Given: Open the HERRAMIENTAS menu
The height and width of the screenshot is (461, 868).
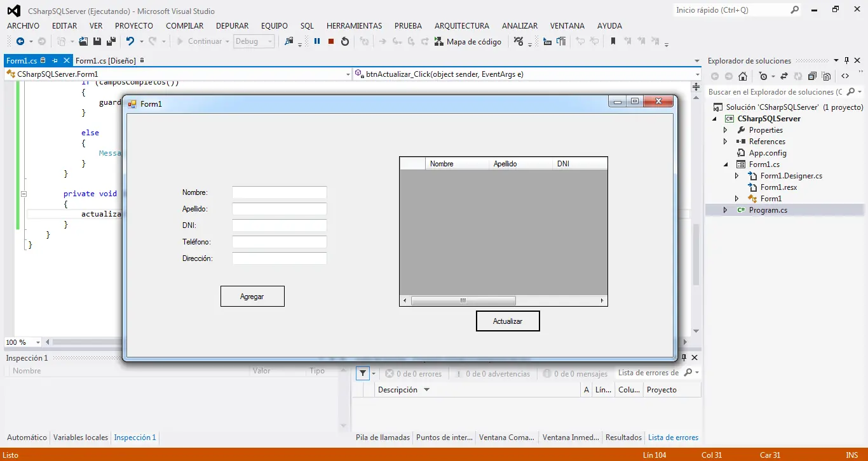Looking at the screenshot, I should (x=354, y=26).
